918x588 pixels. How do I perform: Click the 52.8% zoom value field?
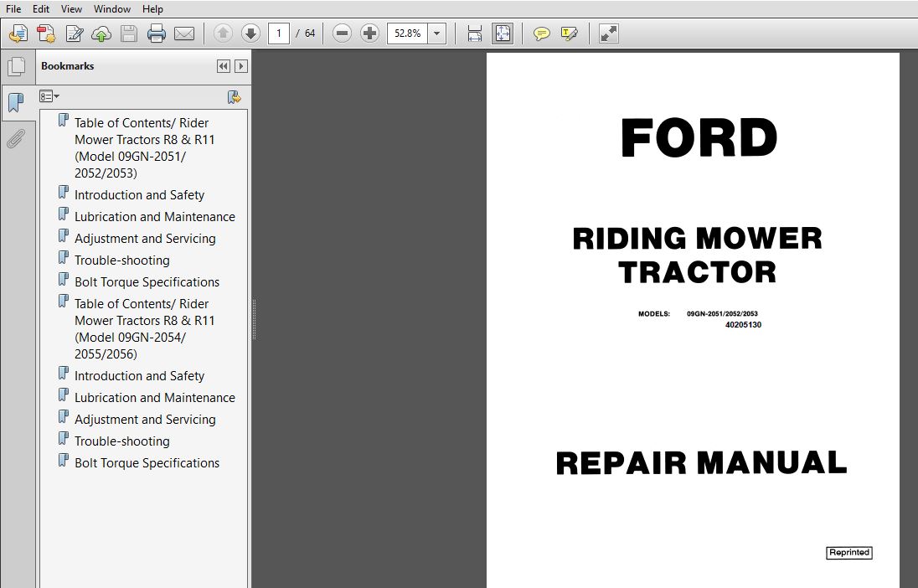(x=407, y=34)
